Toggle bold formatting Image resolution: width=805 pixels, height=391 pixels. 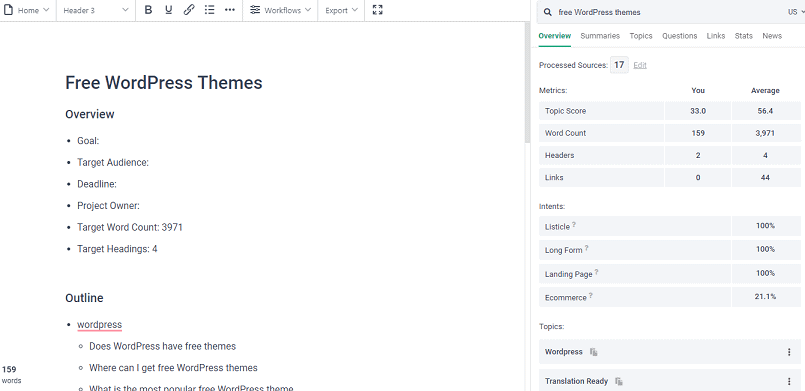point(148,10)
